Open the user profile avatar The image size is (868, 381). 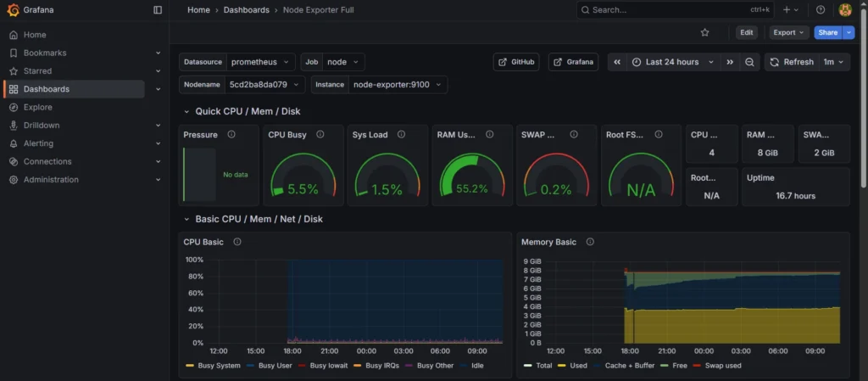point(844,10)
